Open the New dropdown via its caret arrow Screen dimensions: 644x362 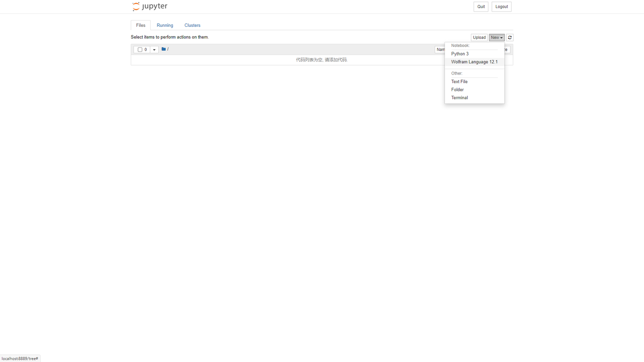[500, 38]
